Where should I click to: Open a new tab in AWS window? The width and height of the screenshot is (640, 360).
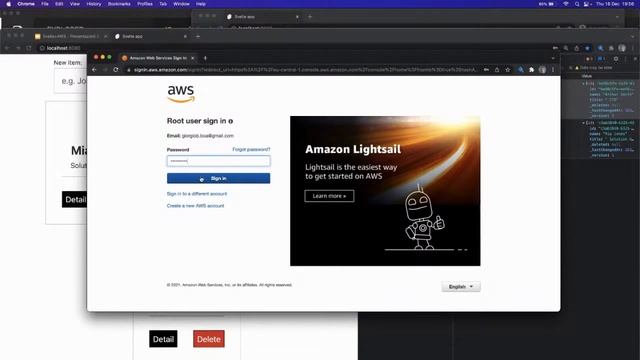point(205,58)
